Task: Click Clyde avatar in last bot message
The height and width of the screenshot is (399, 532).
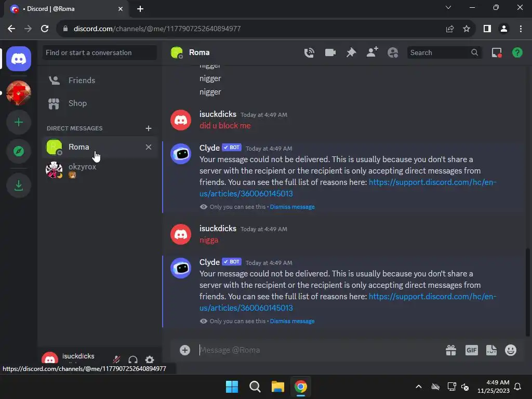Action: (x=181, y=268)
